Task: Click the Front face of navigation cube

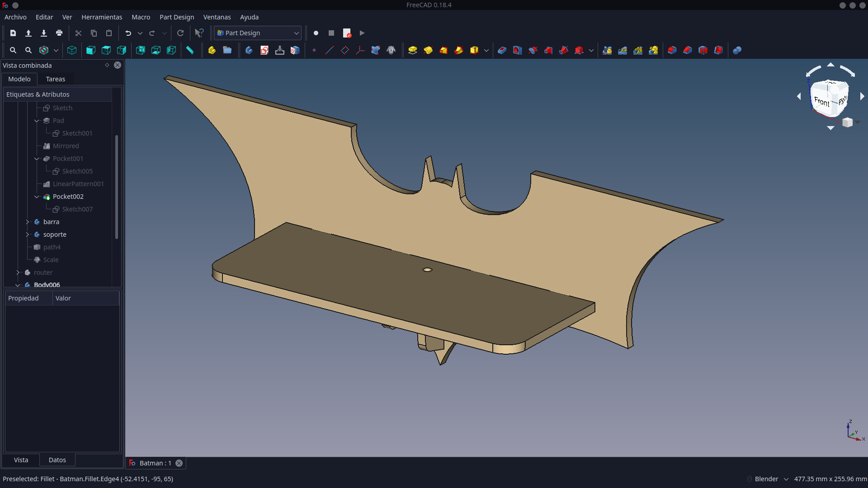Action: click(822, 102)
